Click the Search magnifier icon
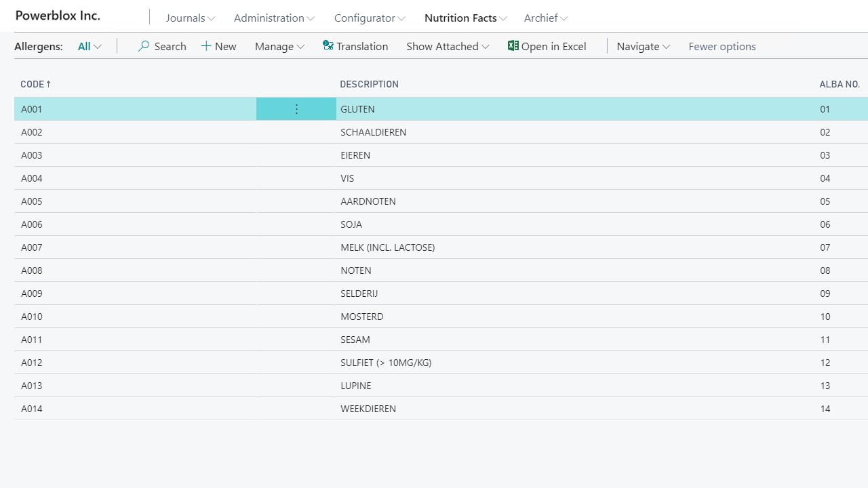The image size is (868, 488). (x=144, y=46)
